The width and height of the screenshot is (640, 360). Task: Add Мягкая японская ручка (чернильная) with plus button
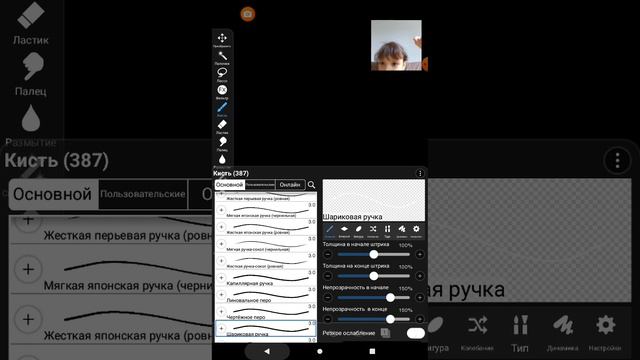[x=221, y=210]
